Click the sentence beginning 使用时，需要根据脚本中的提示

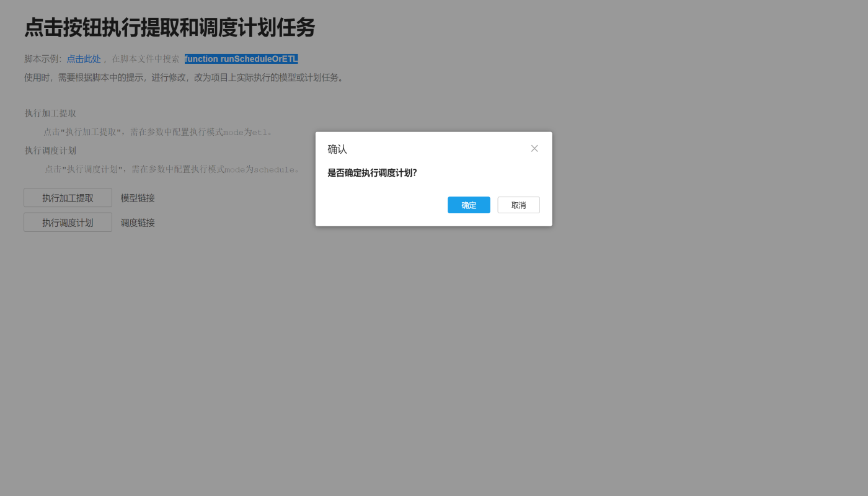(184, 77)
